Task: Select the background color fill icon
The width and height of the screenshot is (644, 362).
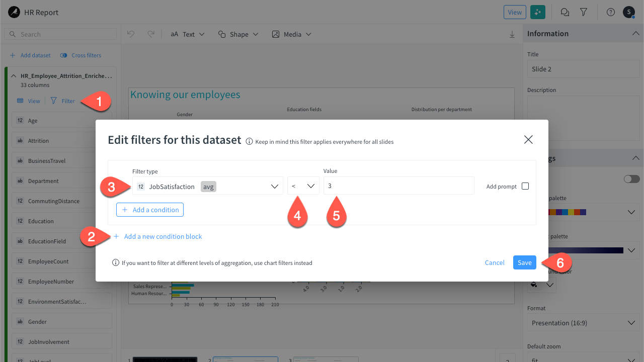Action: pos(534,285)
